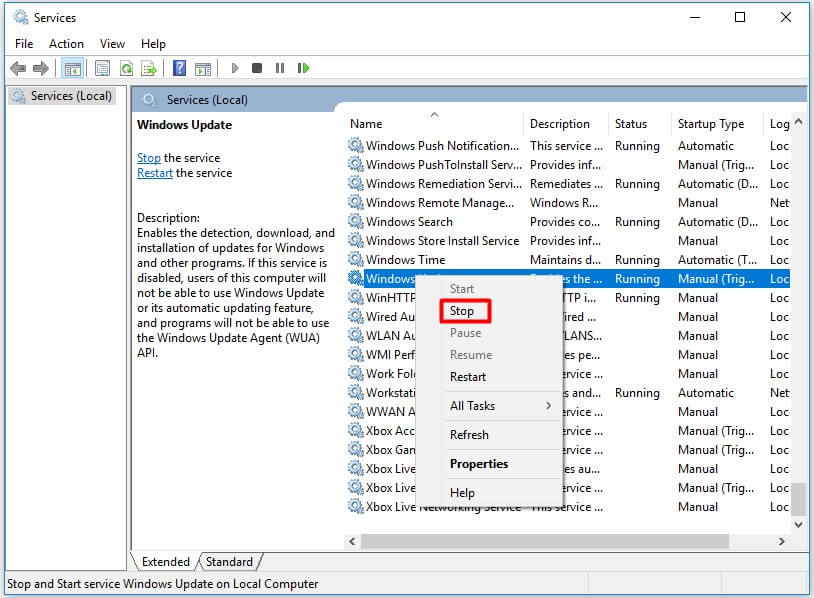The image size is (814, 598).
Task: Click the gear icon beside Windows Remote Management
Action: click(356, 202)
